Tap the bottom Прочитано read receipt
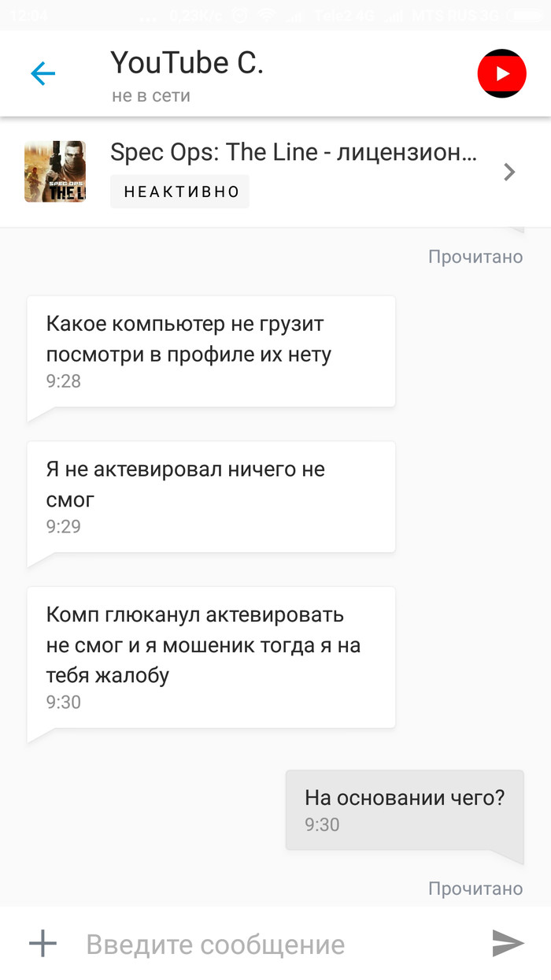The image size is (551, 980). (x=475, y=889)
